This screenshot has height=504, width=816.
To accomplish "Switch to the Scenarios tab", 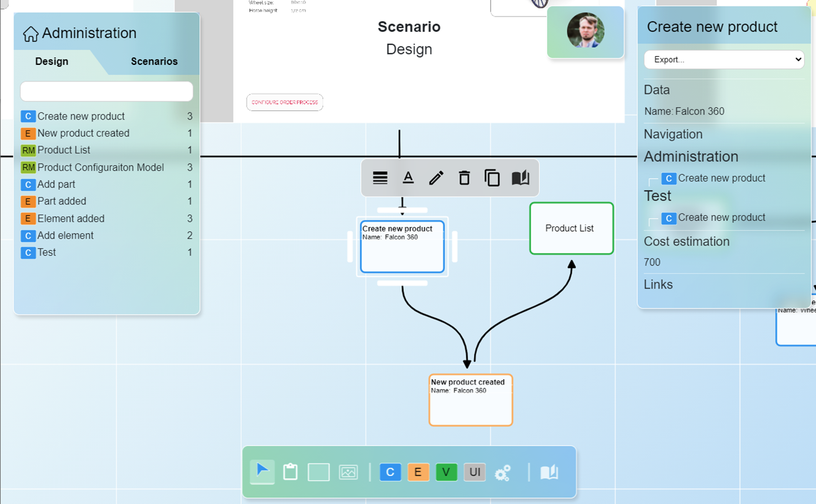I will [x=154, y=61].
